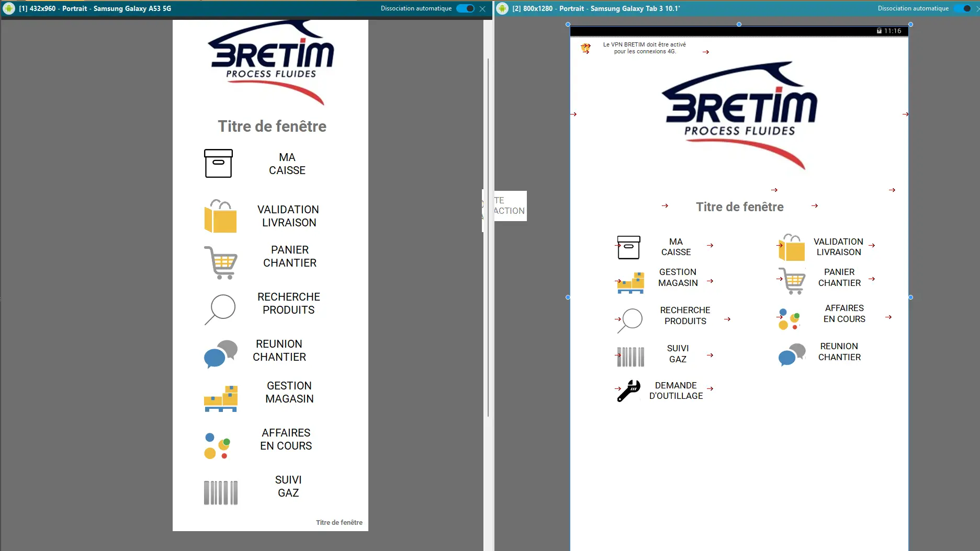Viewport: 980px width, 551px height.
Task: Click the top-center resize handle of tablet window
Action: pyautogui.click(x=739, y=25)
